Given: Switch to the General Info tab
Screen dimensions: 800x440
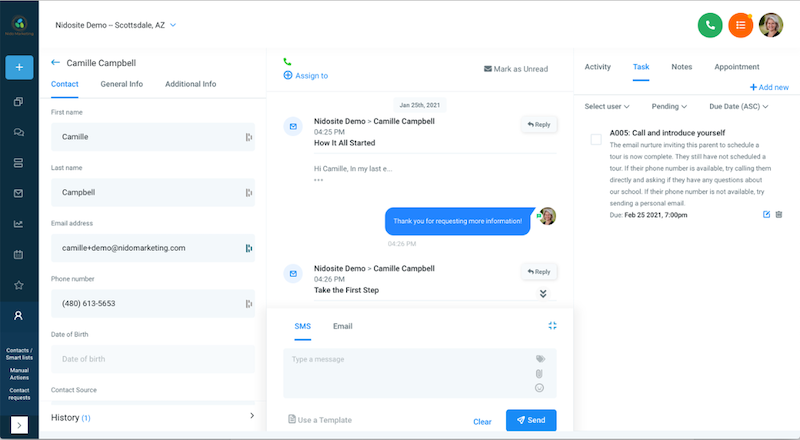Looking at the screenshot, I should pyautogui.click(x=121, y=84).
